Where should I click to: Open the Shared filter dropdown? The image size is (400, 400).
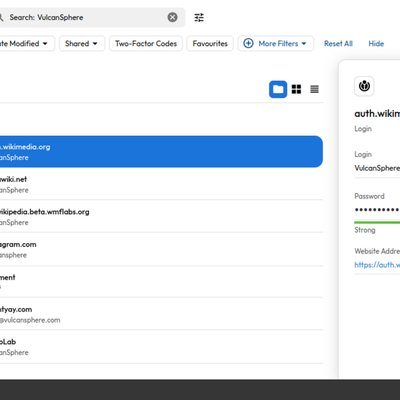coord(82,43)
